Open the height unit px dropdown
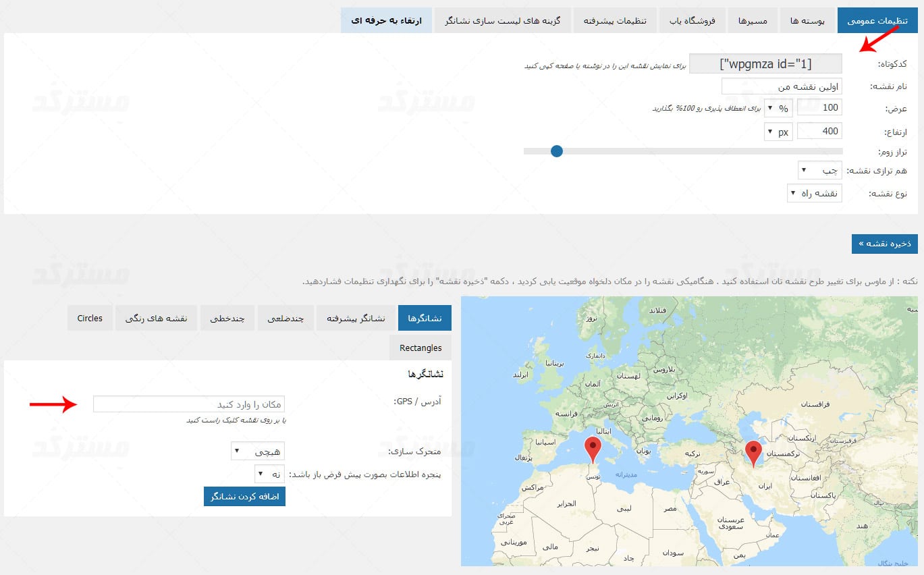The height and width of the screenshot is (575, 924). 778,131
